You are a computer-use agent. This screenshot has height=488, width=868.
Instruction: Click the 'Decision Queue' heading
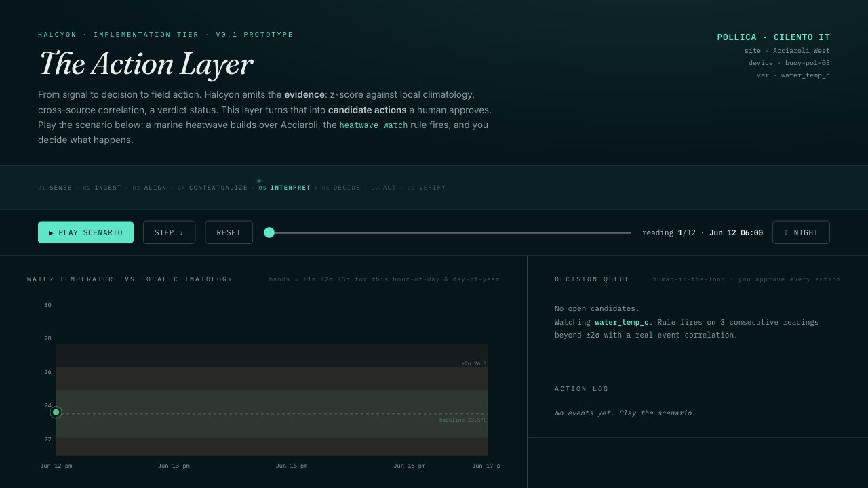[593, 279]
